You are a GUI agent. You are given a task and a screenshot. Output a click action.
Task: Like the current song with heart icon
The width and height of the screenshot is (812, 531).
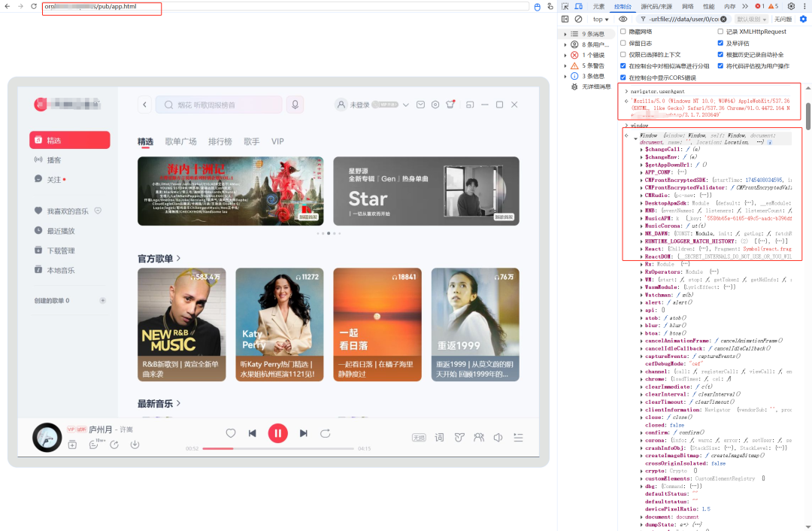[x=231, y=433]
